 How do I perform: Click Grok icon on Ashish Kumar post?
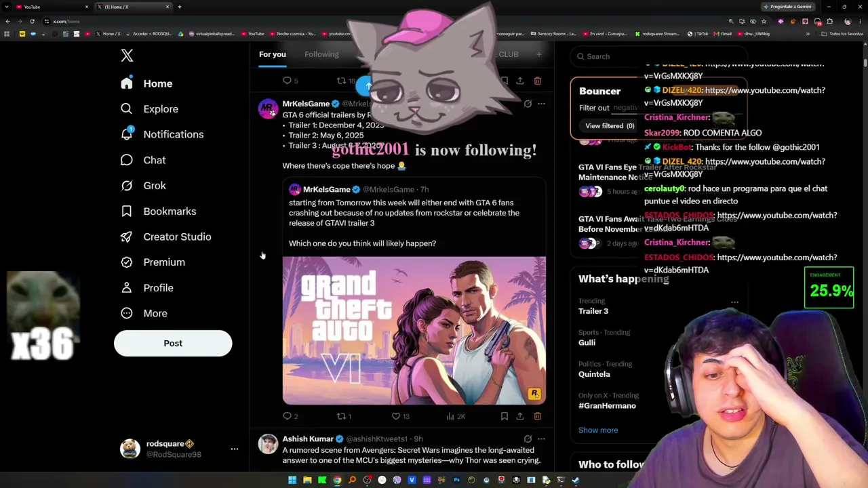pyautogui.click(x=528, y=439)
